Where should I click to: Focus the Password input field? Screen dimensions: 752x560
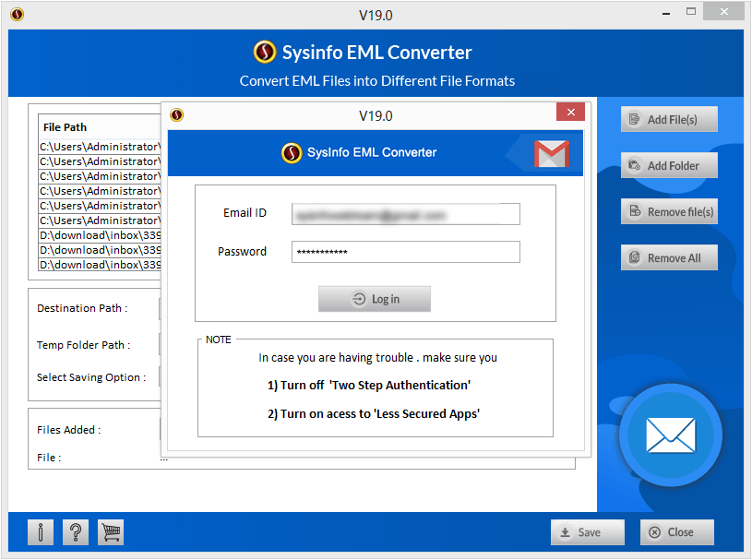(406, 252)
